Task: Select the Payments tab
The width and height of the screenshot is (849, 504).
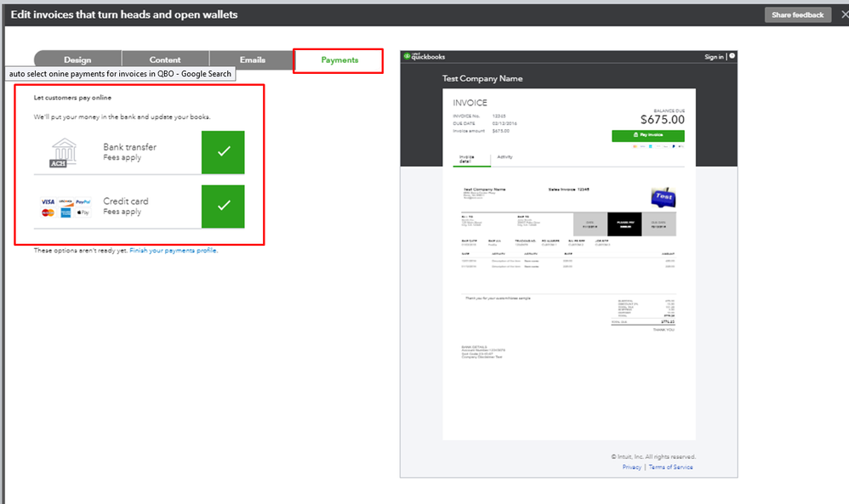Action: coord(339,60)
